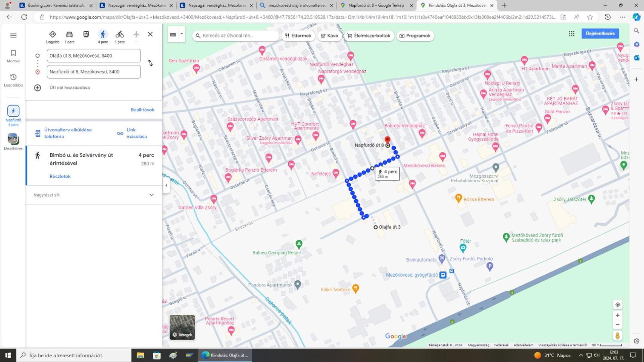Open the Copilot sidebar icon
The image size is (644, 362).
point(636,17)
